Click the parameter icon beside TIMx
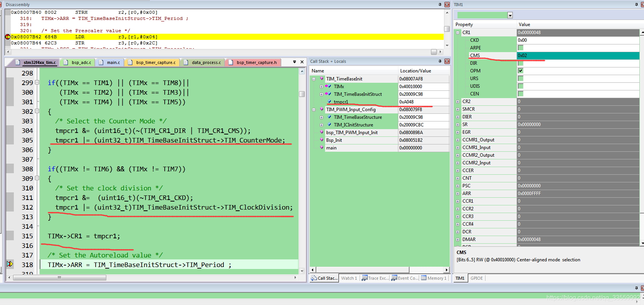The height and width of the screenshot is (305, 644). pyautogui.click(x=328, y=86)
